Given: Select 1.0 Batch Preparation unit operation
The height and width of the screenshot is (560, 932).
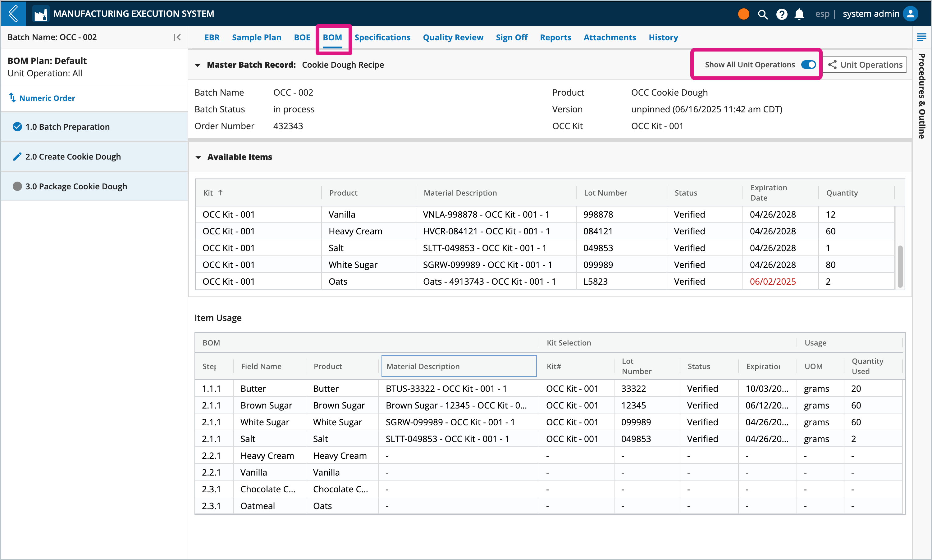Looking at the screenshot, I should click(94, 127).
